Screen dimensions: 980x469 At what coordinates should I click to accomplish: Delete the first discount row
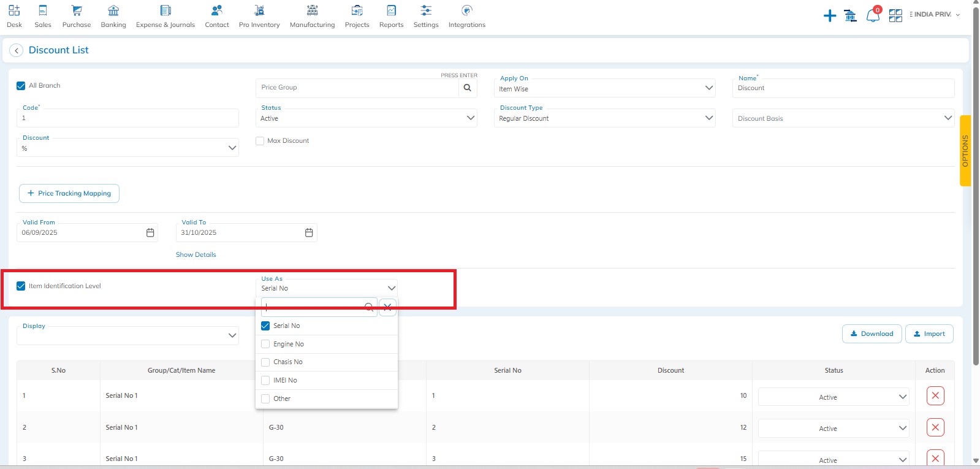(x=935, y=396)
